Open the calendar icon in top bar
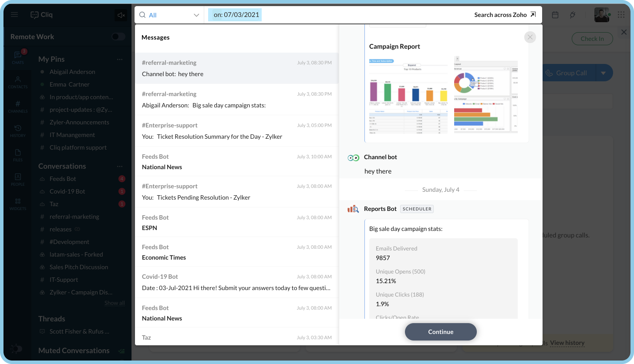 [x=555, y=14]
